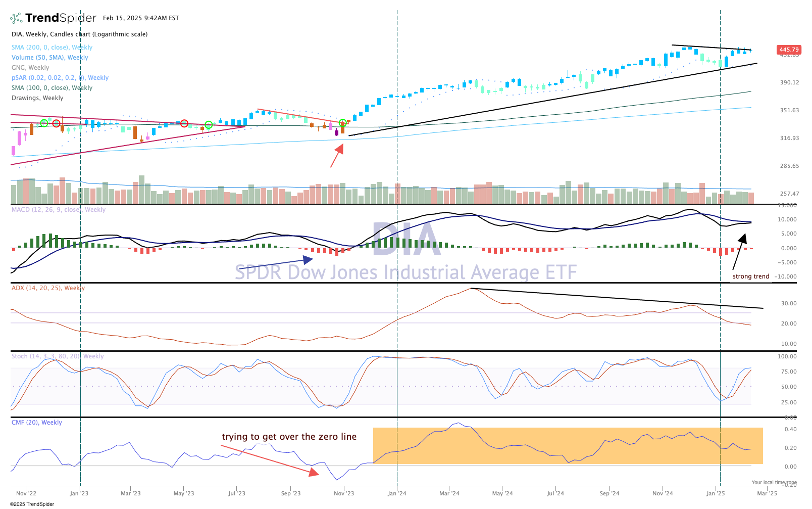Click the SMA (200, 0, close) indicator label
Screen dimensions: 812x509
[52, 48]
